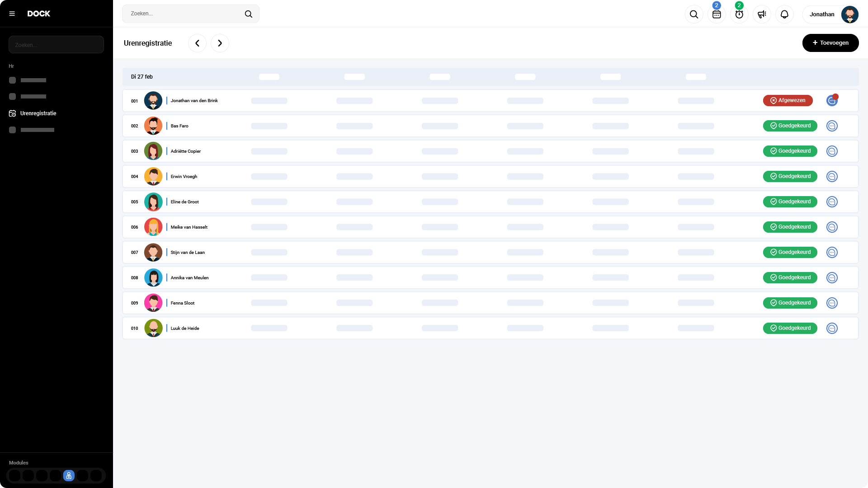
Task: Focus the top Zoeken search field
Action: (185, 14)
